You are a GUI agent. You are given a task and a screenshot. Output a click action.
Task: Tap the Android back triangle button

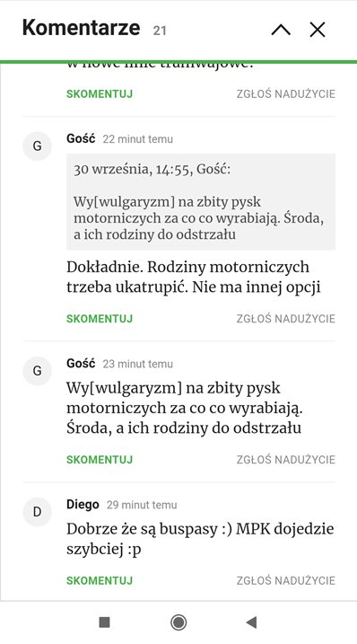[x=251, y=622]
